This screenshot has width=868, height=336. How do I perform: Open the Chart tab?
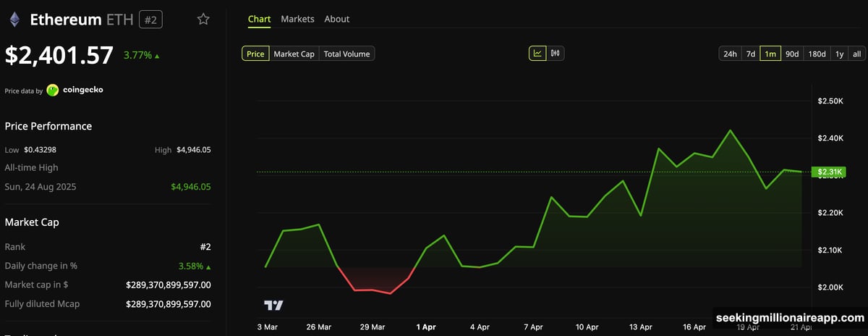point(259,19)
